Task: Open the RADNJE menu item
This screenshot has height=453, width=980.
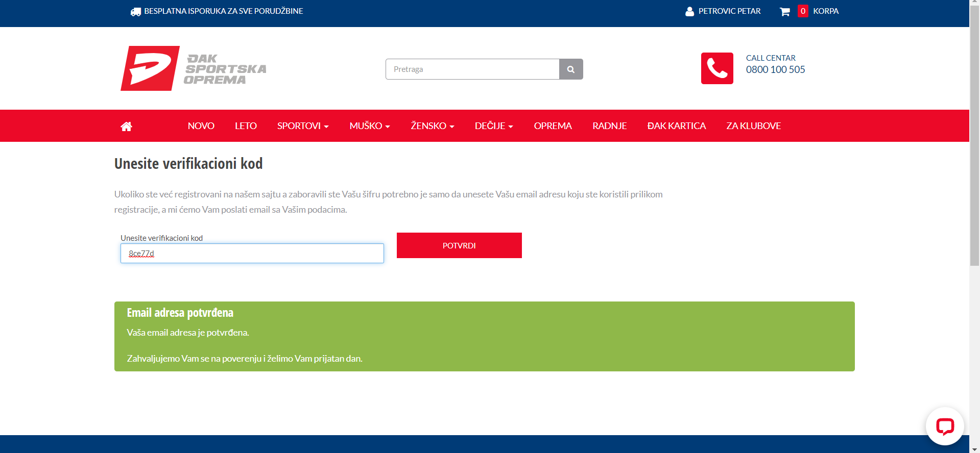Action: point(609,126)
